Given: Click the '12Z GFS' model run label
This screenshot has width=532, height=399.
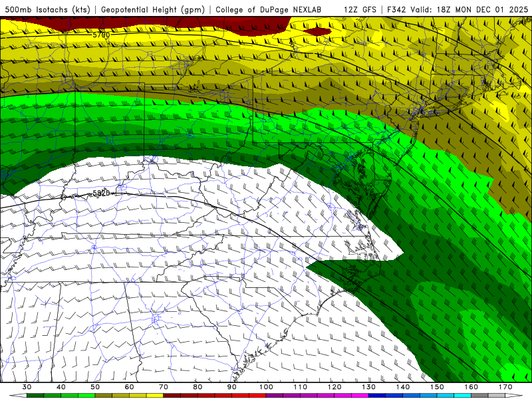Looking at the screenshot, I should pyautogui.click(x=360, y=9).
